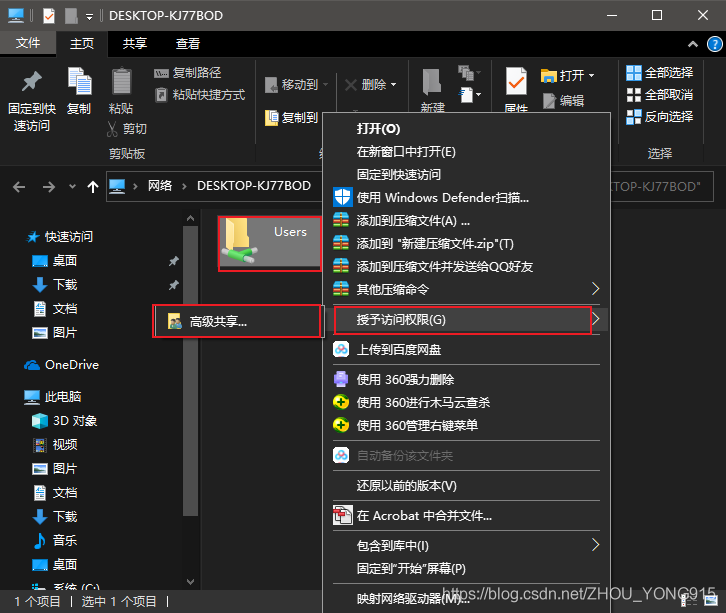Click the large icons view button in status bar
This screenshot has width=726, height=613.
click(711, 601)
